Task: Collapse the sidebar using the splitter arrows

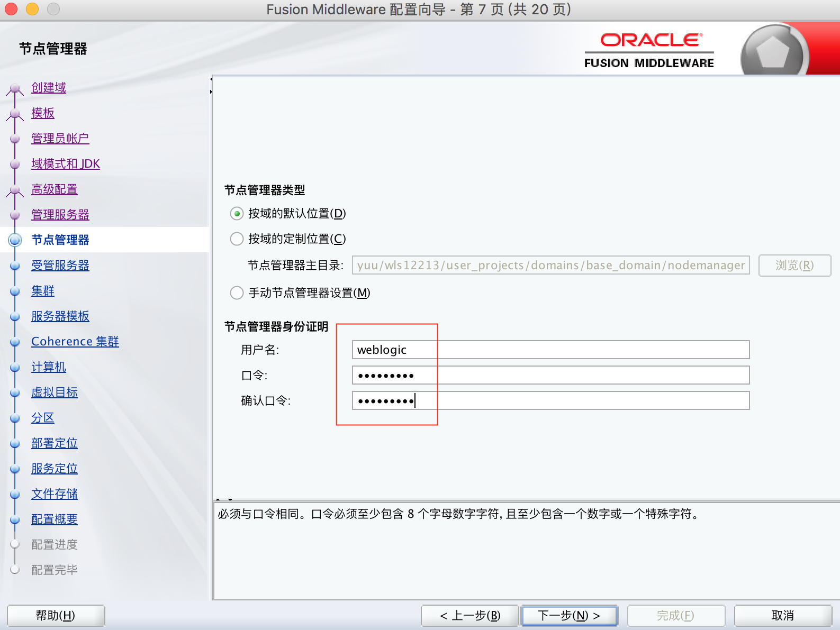Action: (211, 79)
